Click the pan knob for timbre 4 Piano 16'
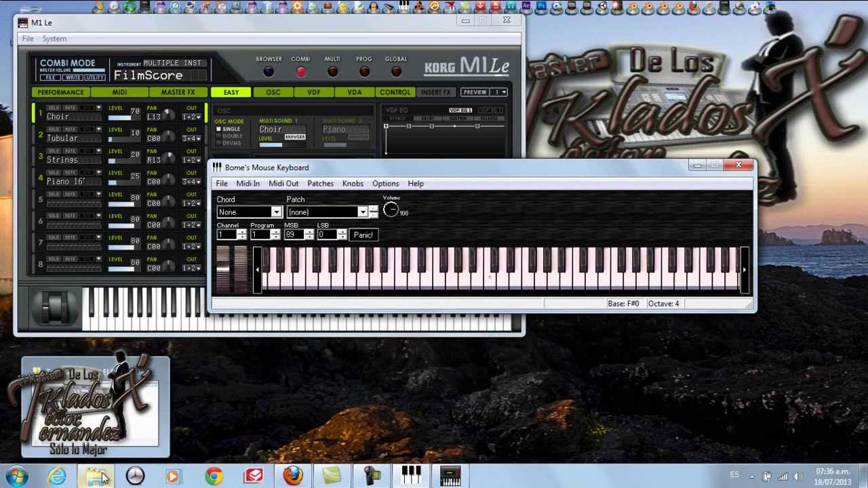Screen dimensions: 868x488 coord(168,181)
